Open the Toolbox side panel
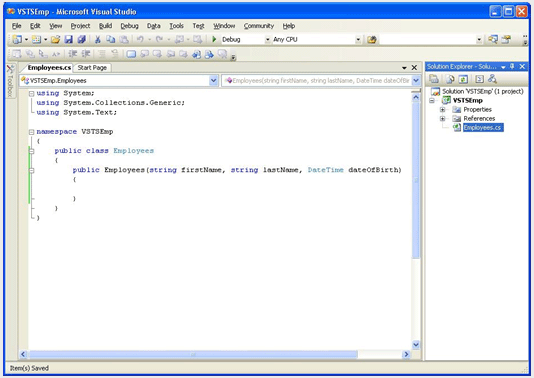The image size is (534, 378). tap(11, 81)
